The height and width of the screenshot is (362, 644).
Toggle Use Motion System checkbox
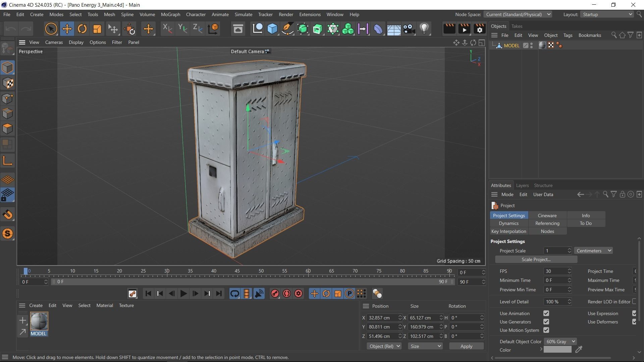click(546, 330)
